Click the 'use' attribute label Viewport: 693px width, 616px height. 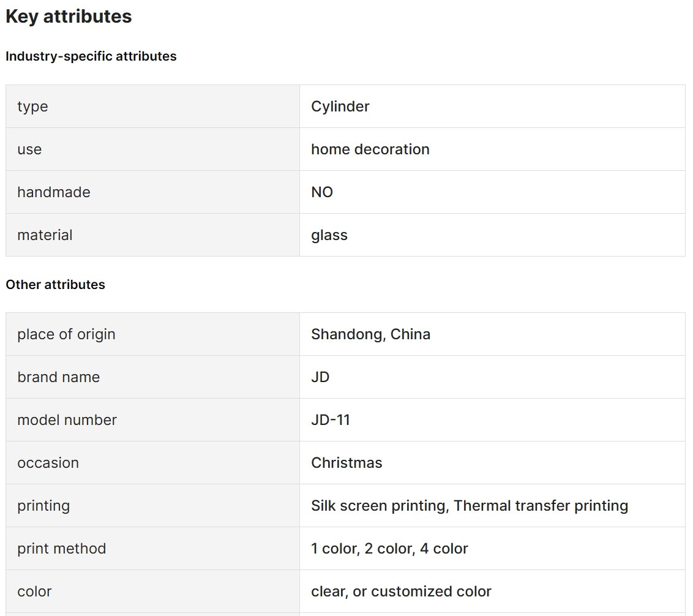pyautogui.click(x=29, y=149)
